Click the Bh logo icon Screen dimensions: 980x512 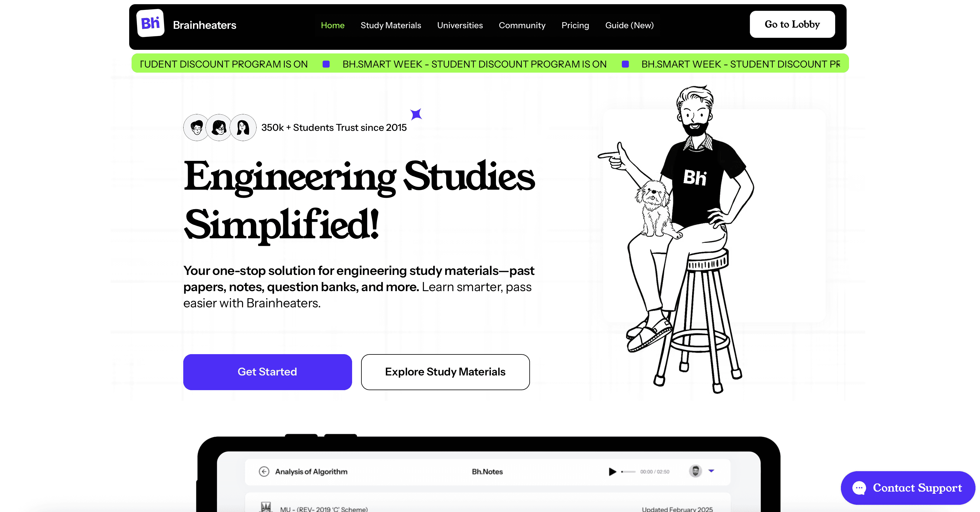[x=150, y=24]
